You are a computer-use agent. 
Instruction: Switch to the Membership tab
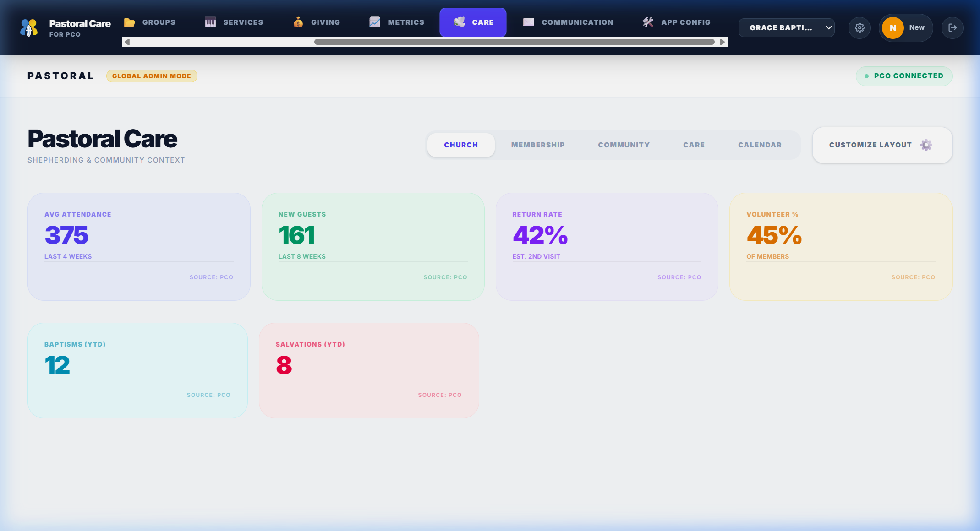[x=538, y=145]
